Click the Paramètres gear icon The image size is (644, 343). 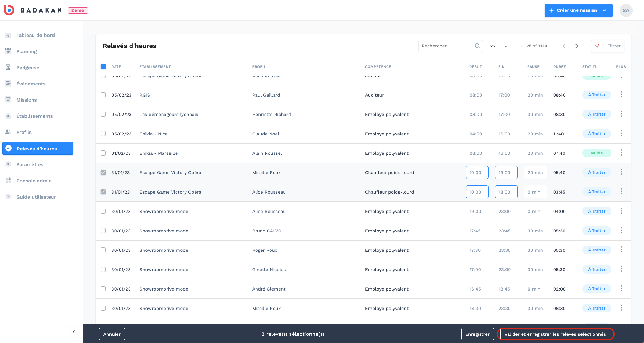[8, 164]
